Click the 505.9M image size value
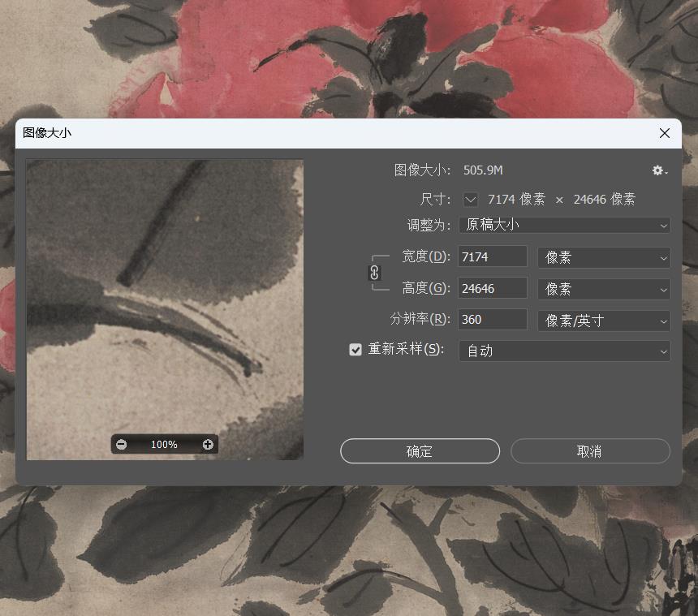This screenshot has height=616, width=698. coord(483,170)
